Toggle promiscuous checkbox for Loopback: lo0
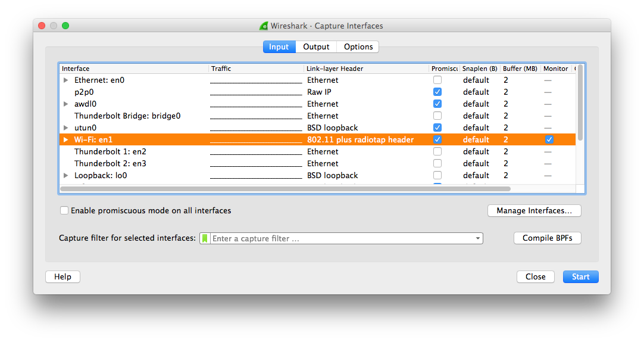Image resolution: width=644 pixels, height=342 pixels. coord(437,176)
